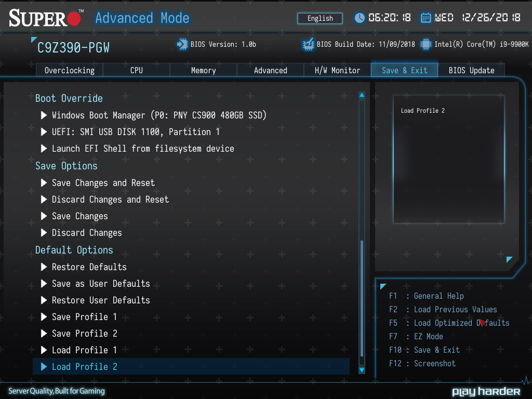Open the Memory tab
Image resolution: width=532 pixels, height=399 pixels.
click(203, 70)
